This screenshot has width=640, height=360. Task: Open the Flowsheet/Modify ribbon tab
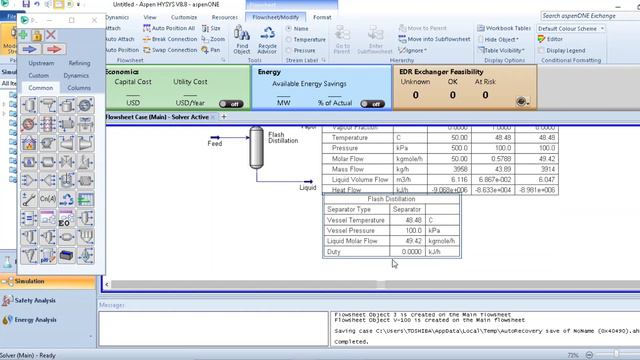coord(276,17)
